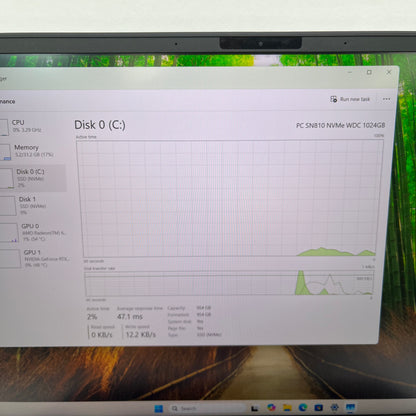The image size is (416, 416).
Task: Open Task View from the taskbar
Action: [x=255, y=408]
